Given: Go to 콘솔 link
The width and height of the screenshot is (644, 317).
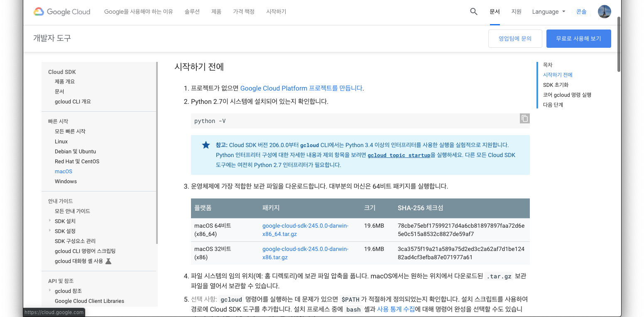Looking at the screenshot, I should pos(581,12).
